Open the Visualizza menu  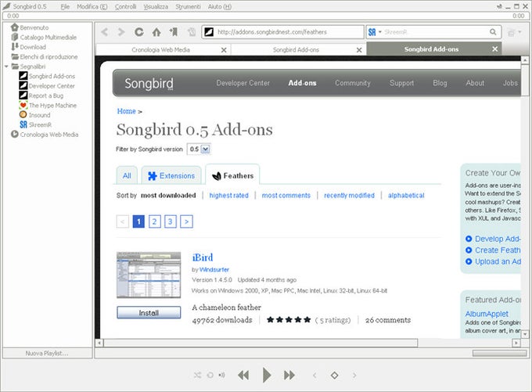(x=156, y=6)
